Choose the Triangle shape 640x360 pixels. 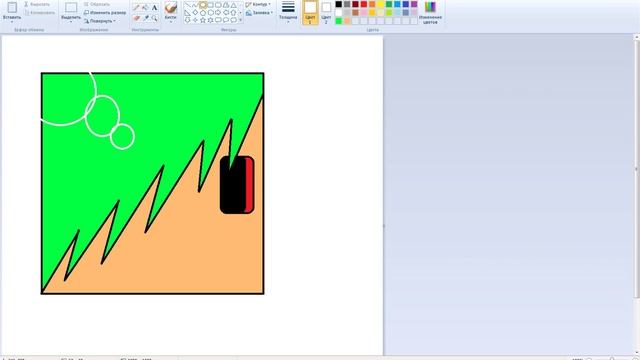click(233, 5)
